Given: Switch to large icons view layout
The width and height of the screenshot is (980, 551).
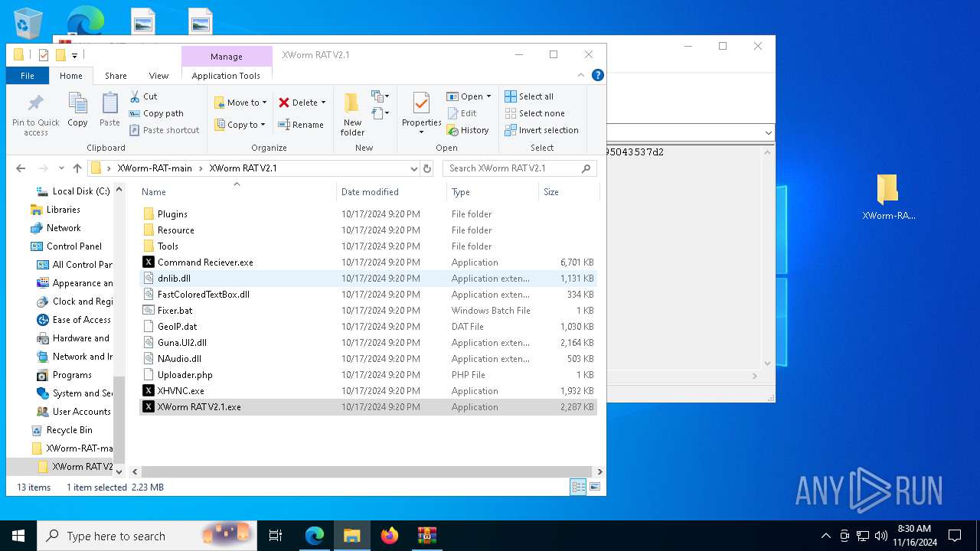Looking at the screenshot, I should coord(594,487).
